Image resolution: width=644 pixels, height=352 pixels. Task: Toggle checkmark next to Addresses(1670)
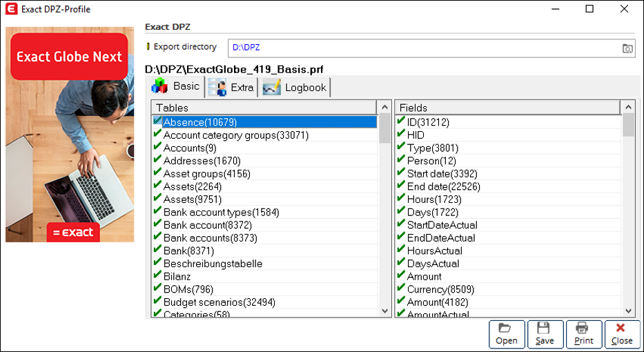[157, 159]
